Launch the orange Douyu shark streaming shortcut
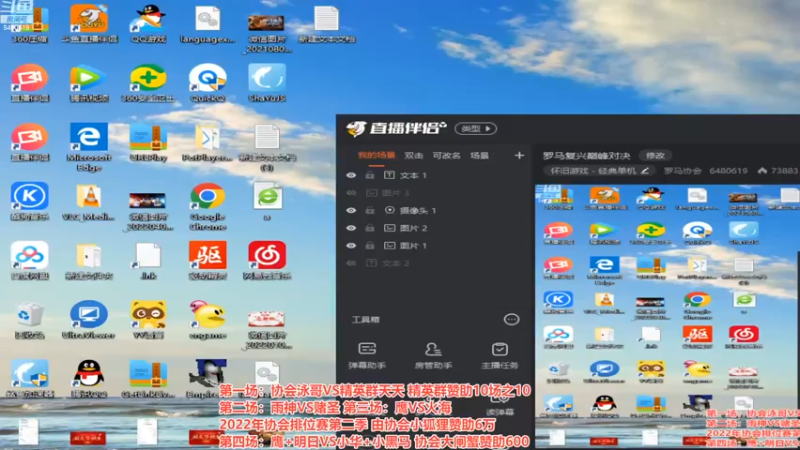The height and width of the screenshot is (450, 800). (89, 23)
